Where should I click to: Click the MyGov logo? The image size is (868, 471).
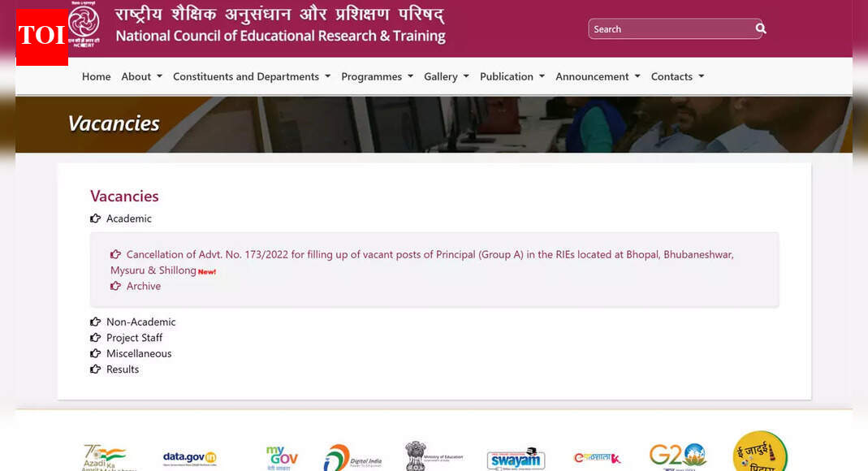tap(280, 456)
